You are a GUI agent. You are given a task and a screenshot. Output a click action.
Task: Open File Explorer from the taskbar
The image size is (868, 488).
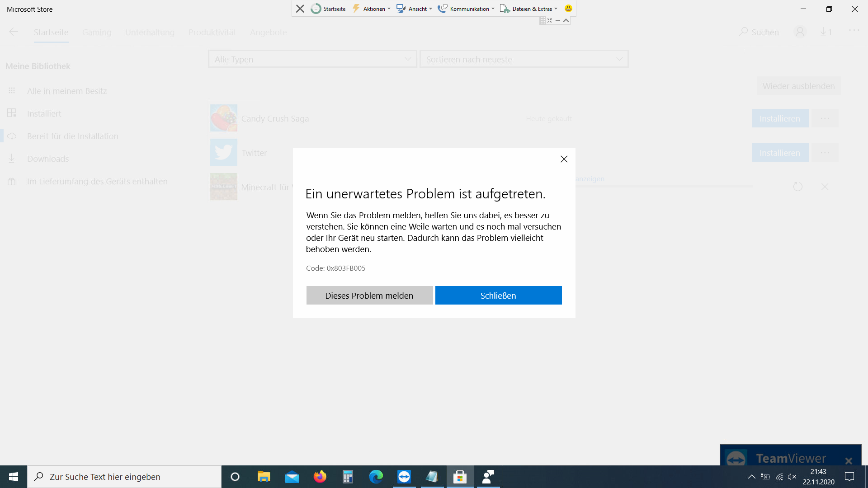[x=264, y=477]
